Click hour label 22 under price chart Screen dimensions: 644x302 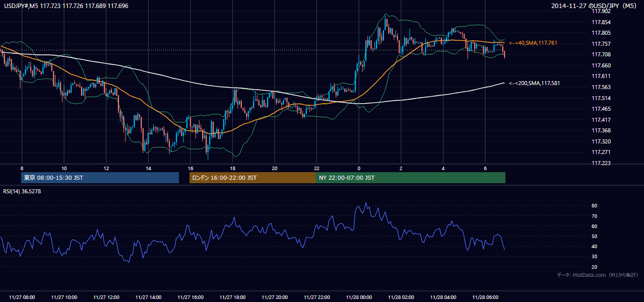[x=316, y=168]
